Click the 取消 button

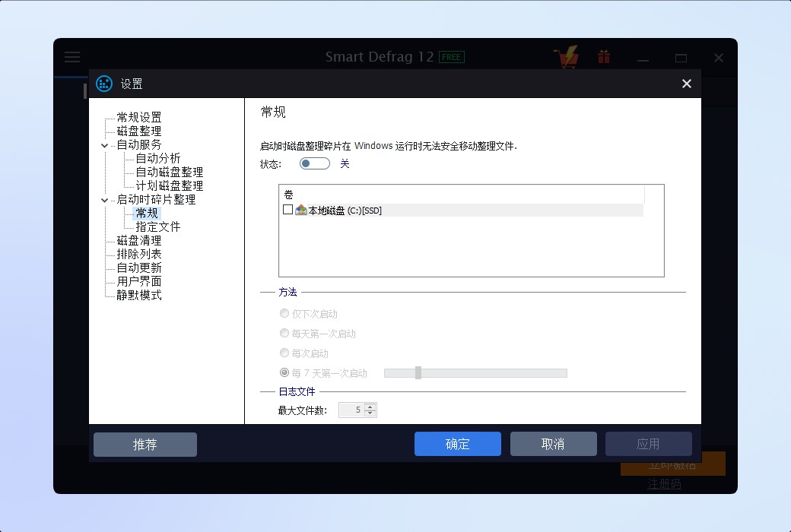point(554,444)
